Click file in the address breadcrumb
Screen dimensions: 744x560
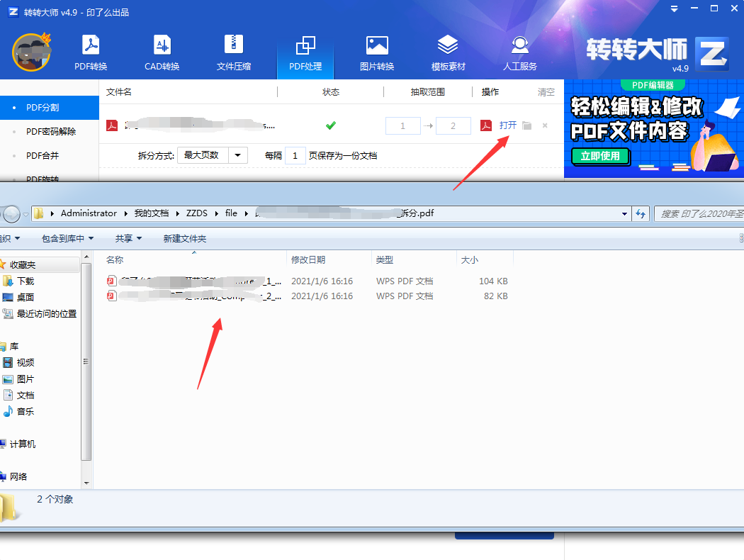231,213
